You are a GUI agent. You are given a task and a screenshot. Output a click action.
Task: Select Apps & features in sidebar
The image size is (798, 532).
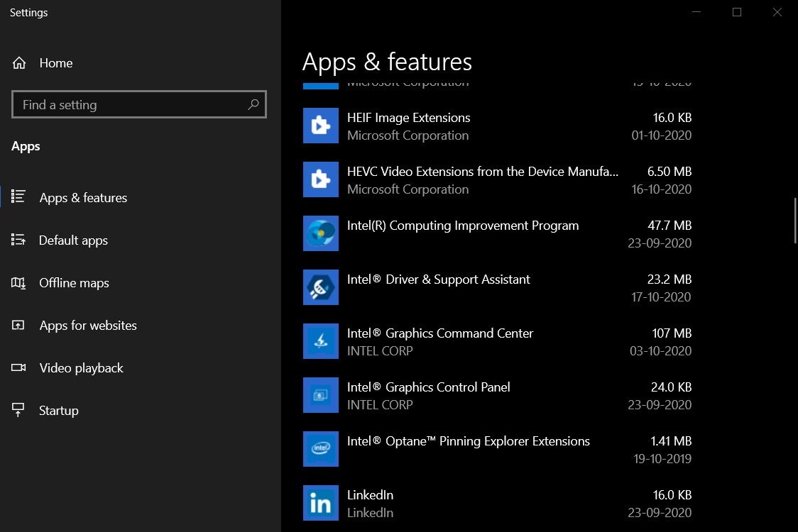(83, 198)
